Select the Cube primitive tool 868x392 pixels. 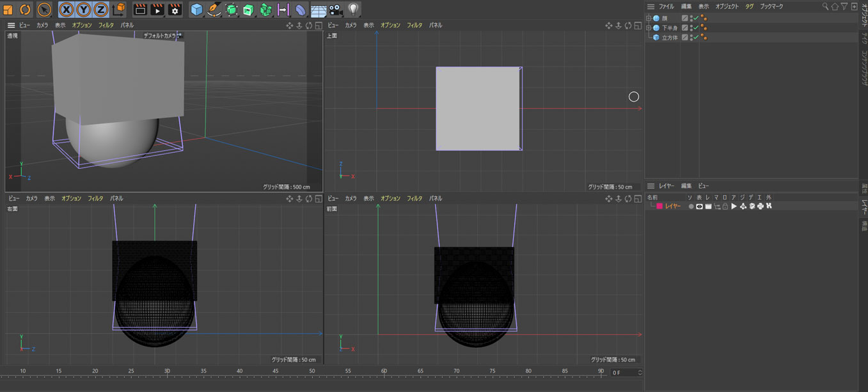196,10
